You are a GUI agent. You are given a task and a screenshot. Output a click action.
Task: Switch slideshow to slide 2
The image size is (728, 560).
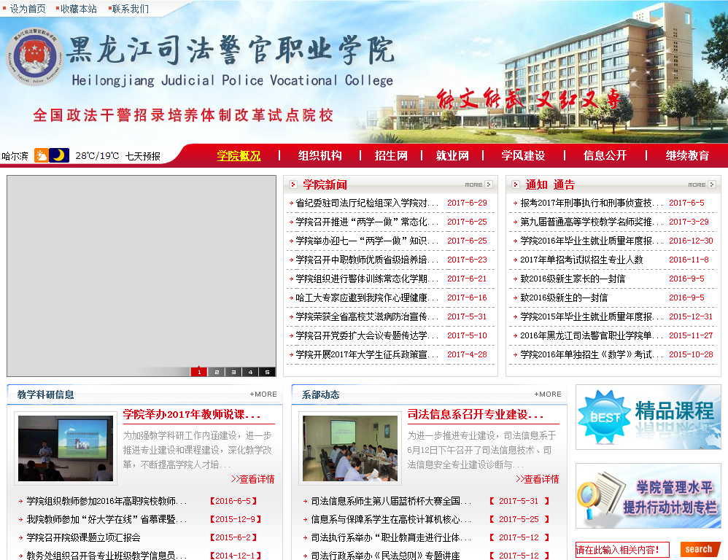coord(215,372)
